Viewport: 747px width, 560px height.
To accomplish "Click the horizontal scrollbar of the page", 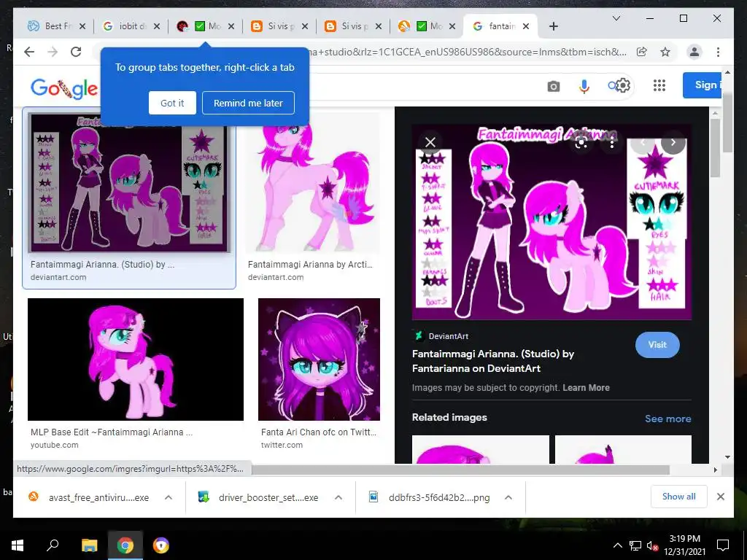I will click(x=460, y=470).
